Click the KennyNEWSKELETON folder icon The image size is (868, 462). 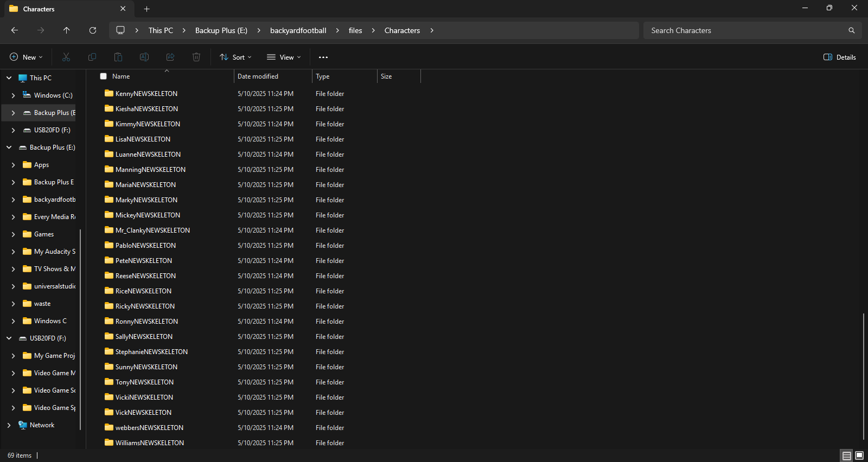click(109, 93)
